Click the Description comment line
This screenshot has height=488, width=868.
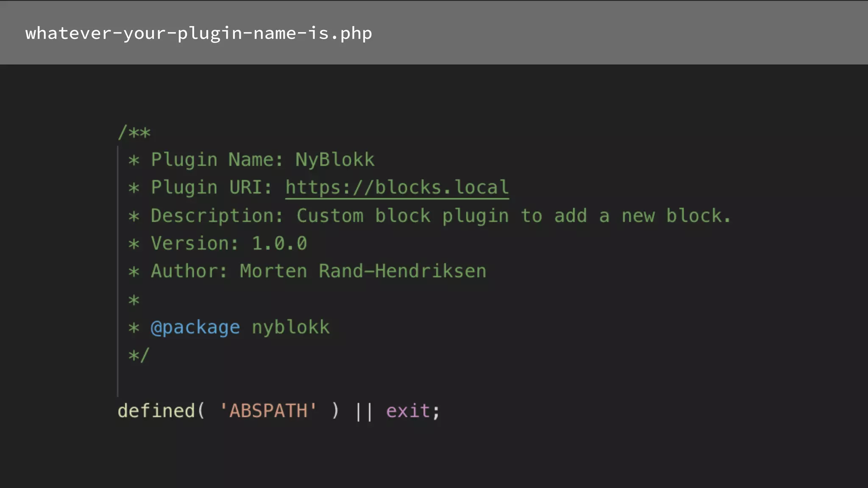point(430,216)
